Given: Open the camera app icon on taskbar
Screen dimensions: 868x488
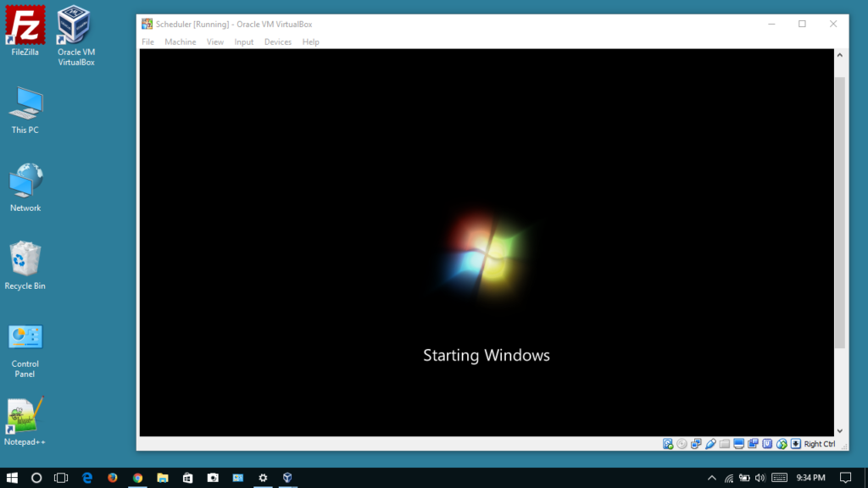Looking at the screenshot, I should coord(213,478).
